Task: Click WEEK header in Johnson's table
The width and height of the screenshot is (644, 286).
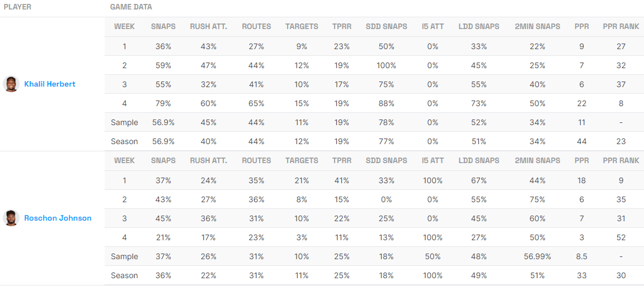Action: coord(124,160)
